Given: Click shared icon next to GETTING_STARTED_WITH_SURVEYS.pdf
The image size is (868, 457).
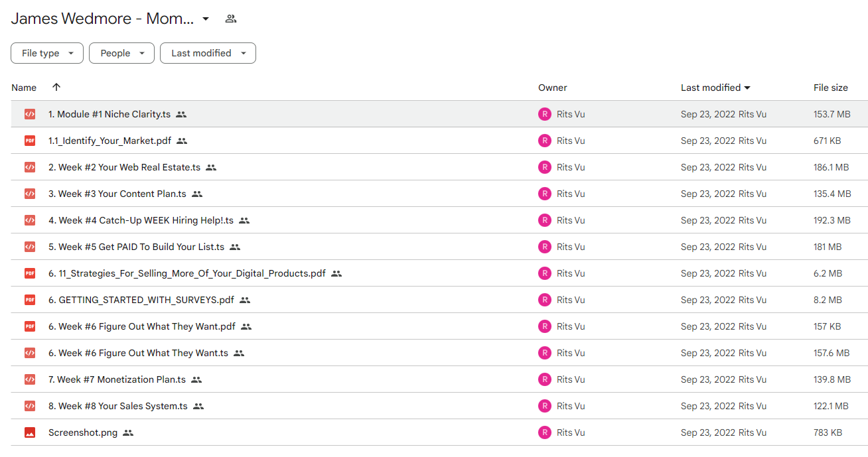Looking at the screenshot, I should pyautogui.click(x=245, y=300).
